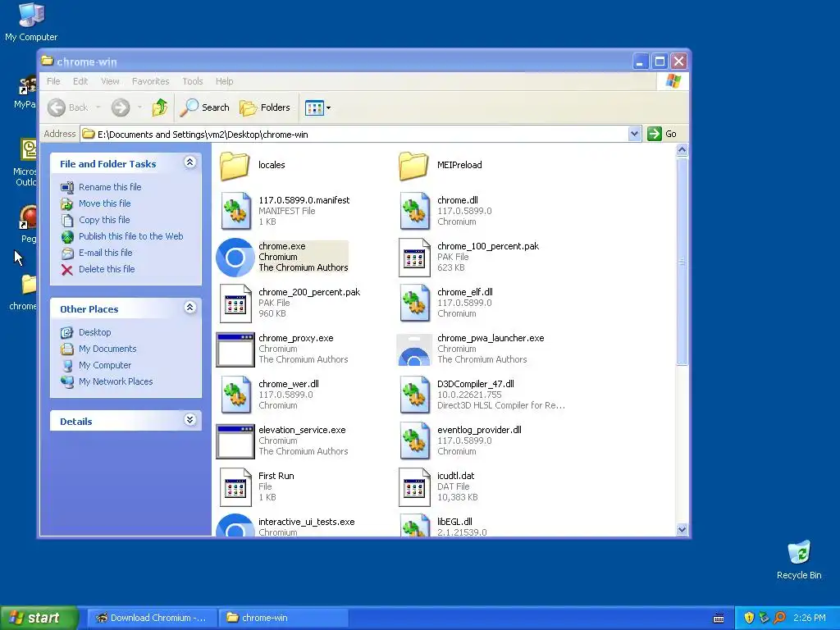Select the D3DCompiler_47.dll file icon
840x630 pixels.
tap(414, 395)
